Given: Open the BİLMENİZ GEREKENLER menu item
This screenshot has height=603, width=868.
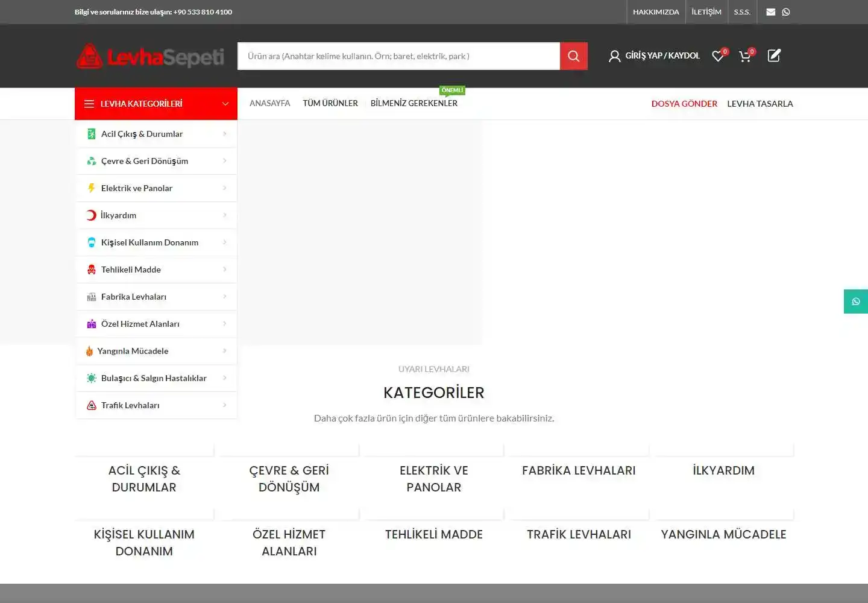Looking at the screenshot, I should pyautogui.click(x=414, y=103).
